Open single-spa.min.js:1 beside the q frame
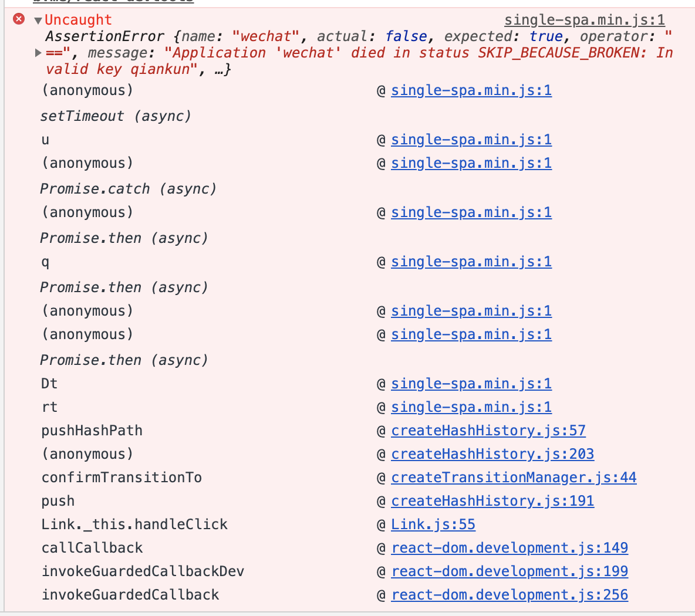The height and width of the screenshot is (616, 695). click(x=471, y=262)
